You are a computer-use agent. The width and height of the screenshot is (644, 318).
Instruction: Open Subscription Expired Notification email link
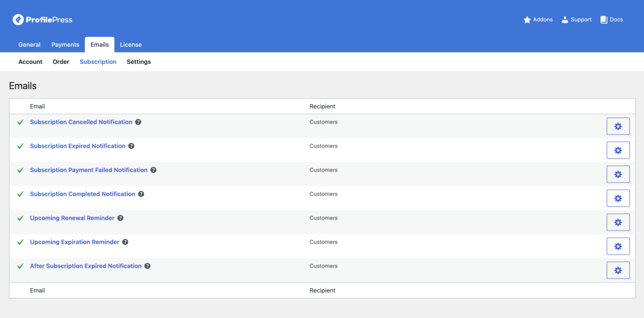click(x=78, y=146)
